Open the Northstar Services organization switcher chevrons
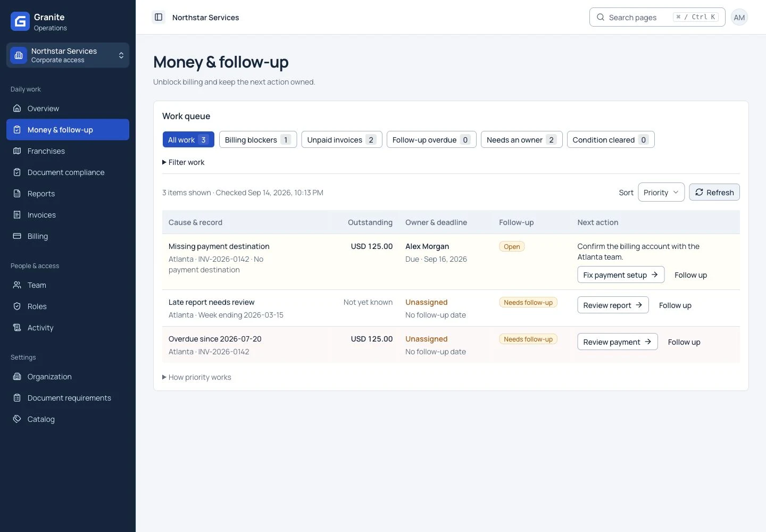Viewport: 766px width, 532px height. [121, 55]
